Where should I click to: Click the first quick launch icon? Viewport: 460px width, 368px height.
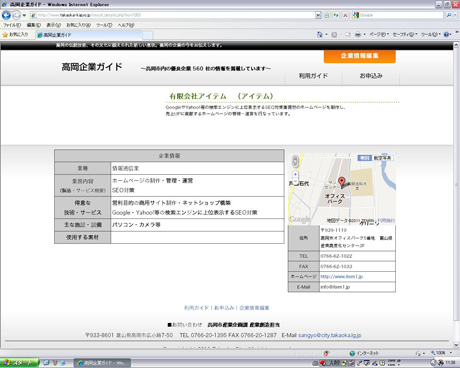pos(46,363)
